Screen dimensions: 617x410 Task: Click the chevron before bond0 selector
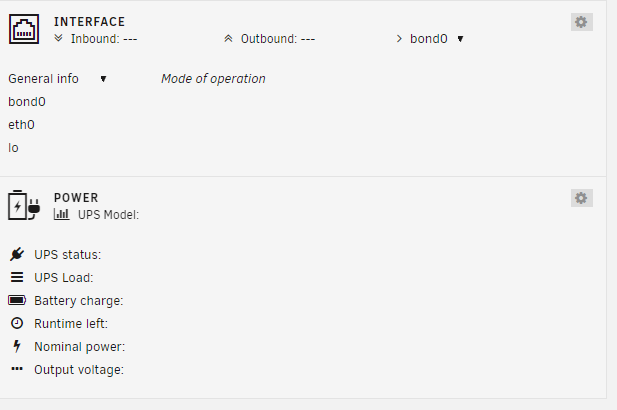[x=399, y=39]
